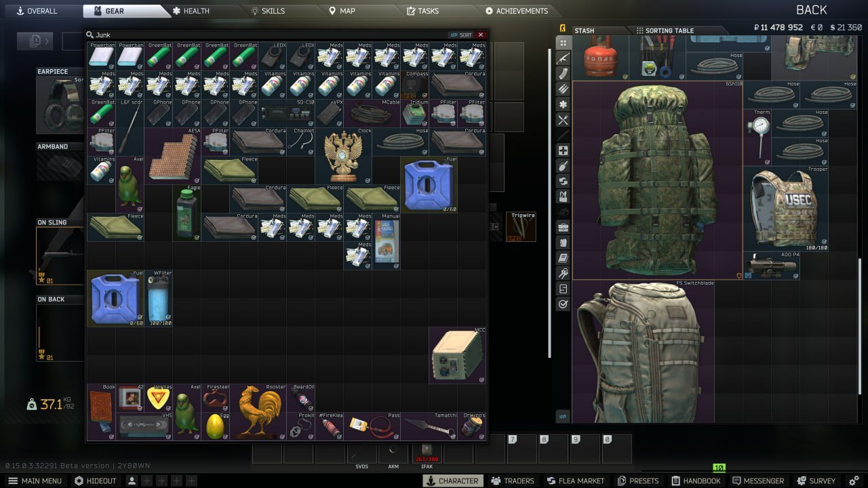Filter stash by ammo bullets icon
This screenshot has height=488, width=868.
[x=563, y=89]
